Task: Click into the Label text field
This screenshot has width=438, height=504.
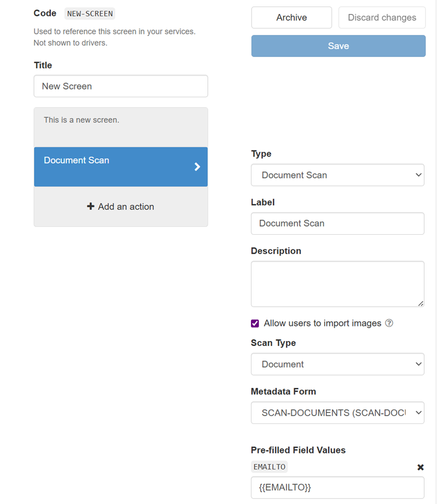Action: [338, 224]
